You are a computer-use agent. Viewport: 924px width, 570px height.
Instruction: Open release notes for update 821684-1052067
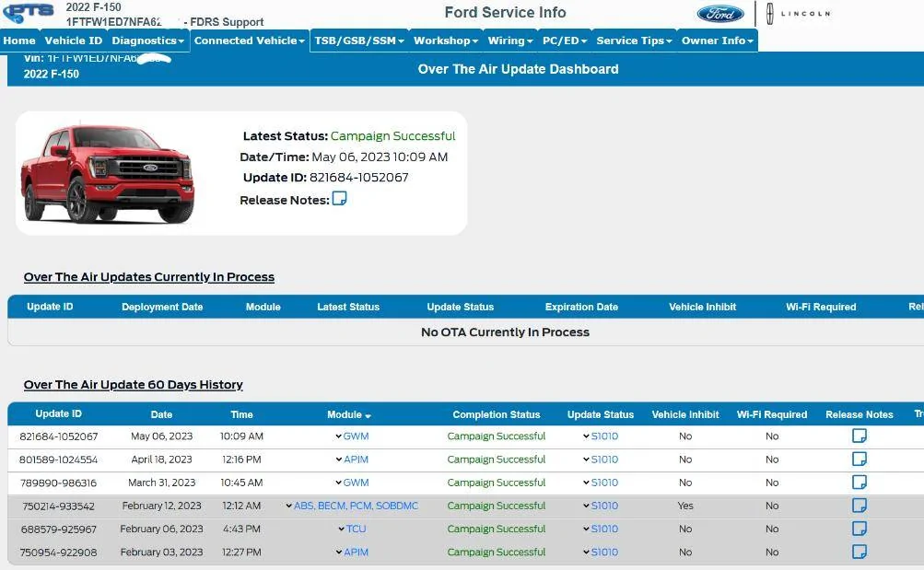860,436
